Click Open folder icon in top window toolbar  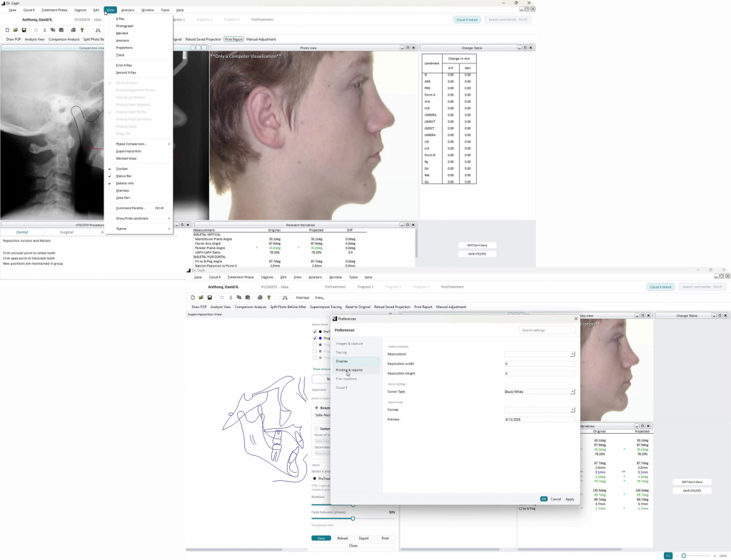16,30
